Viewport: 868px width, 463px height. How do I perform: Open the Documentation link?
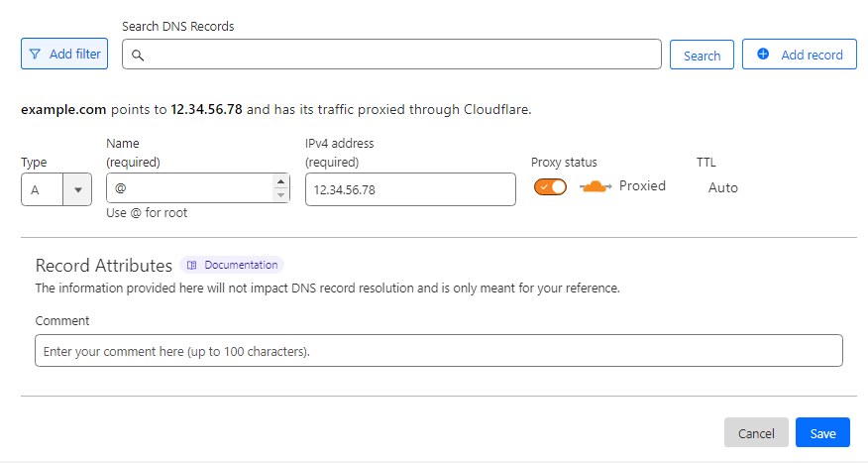(232, 266)
